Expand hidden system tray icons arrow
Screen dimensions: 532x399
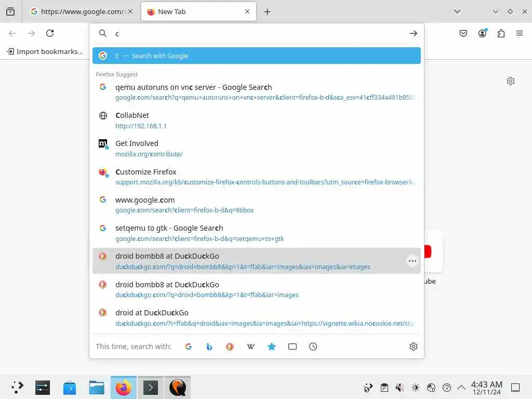[461, 388]
